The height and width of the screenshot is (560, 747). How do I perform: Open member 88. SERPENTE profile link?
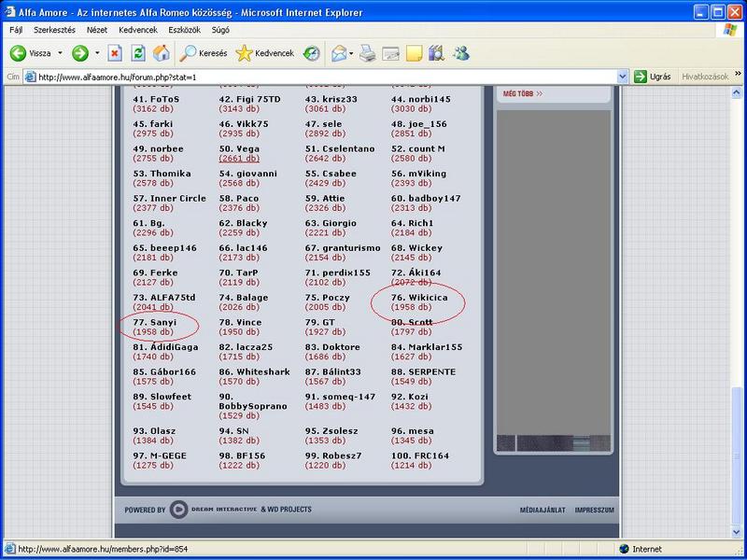click(x=424, y=371)
